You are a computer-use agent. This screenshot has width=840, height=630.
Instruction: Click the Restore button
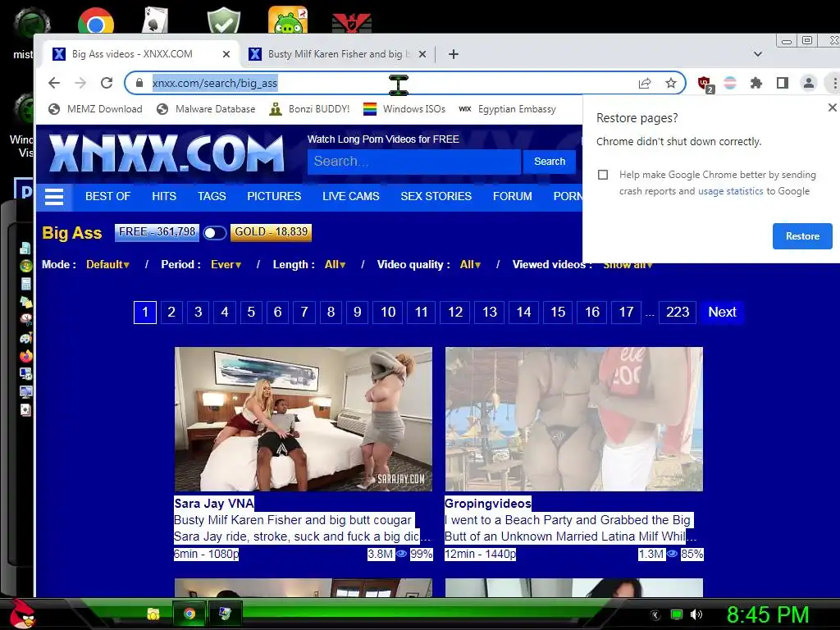point(802,236)
